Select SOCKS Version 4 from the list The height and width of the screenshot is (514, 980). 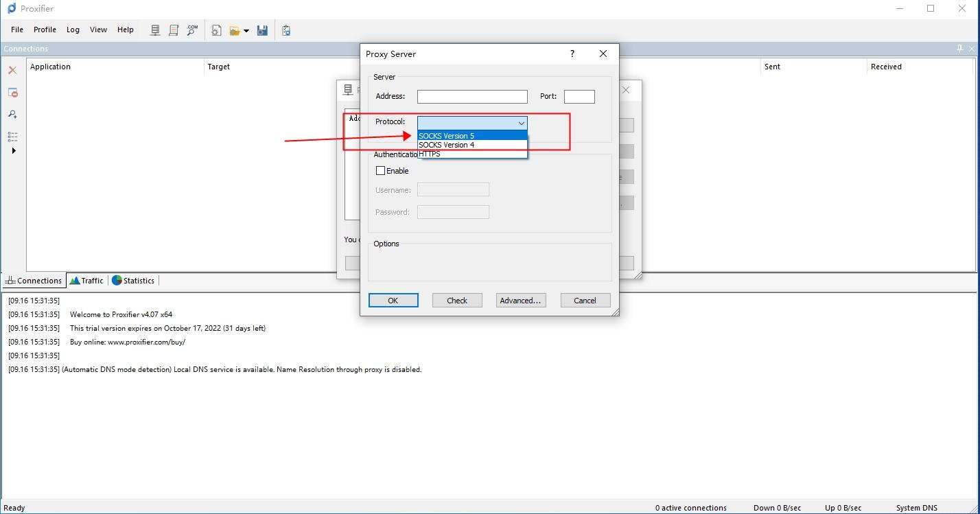click(446, 145)
